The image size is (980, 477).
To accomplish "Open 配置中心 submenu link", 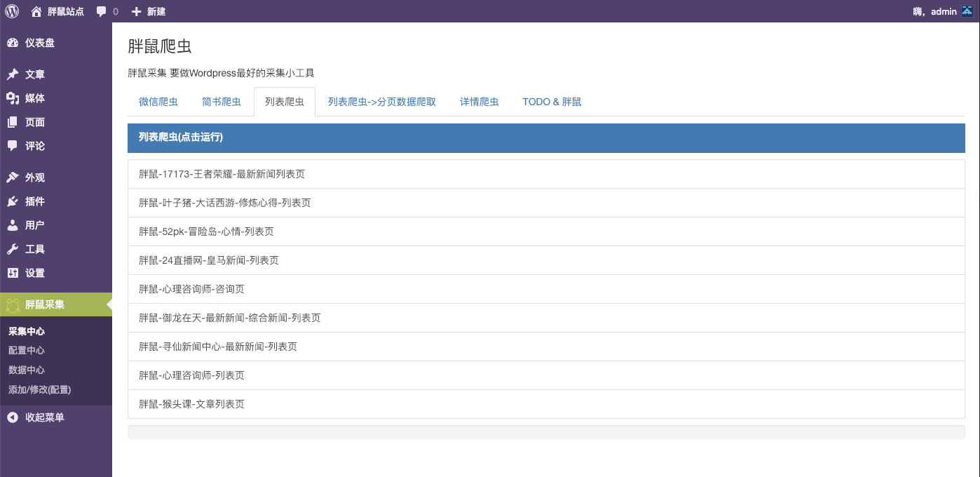I will [27, 351].
